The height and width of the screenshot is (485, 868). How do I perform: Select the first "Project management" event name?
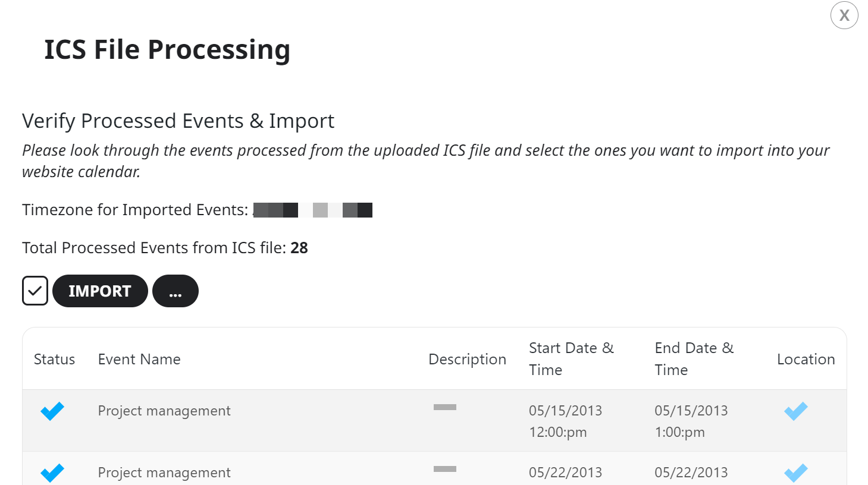[x=164, y=411]
